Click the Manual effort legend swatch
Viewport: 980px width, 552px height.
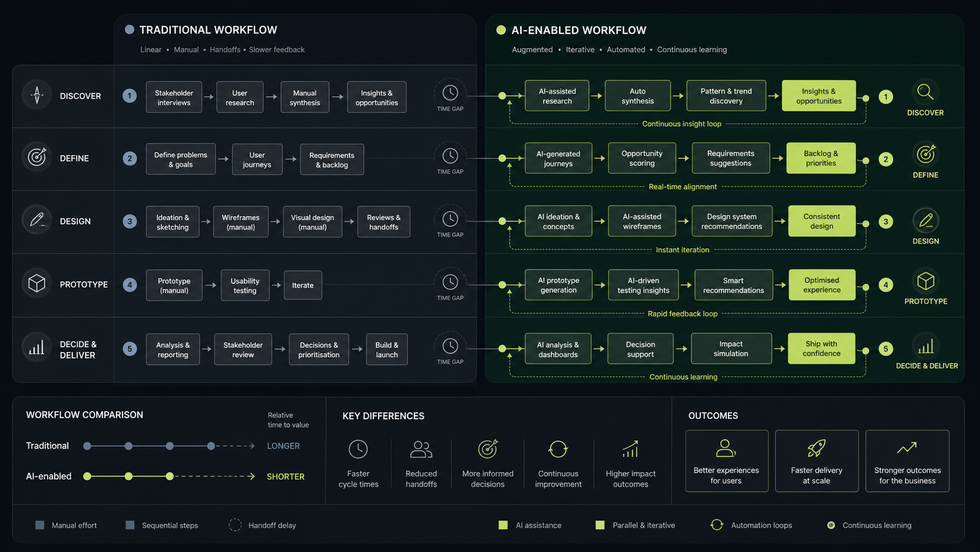(x=39, y=525)
